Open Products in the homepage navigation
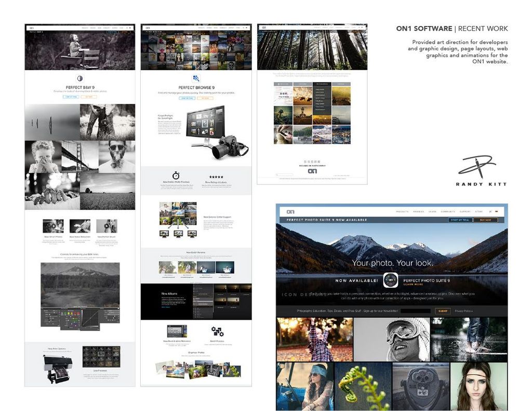532x411 pixels. coord(403,212)
